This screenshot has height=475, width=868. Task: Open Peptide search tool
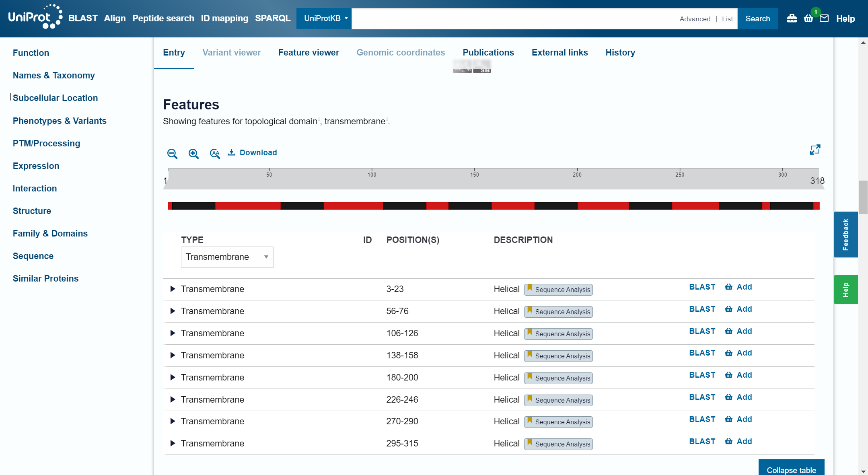click(x=163, y=19)
